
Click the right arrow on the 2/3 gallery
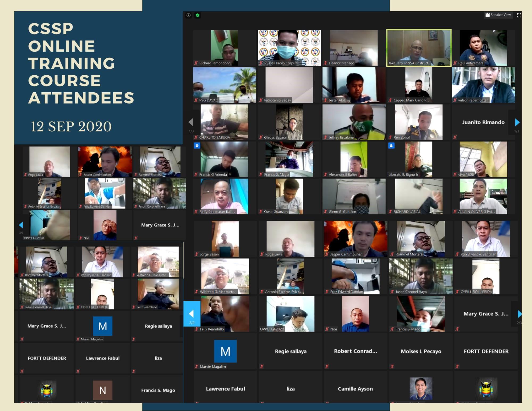tap(519, 314)
